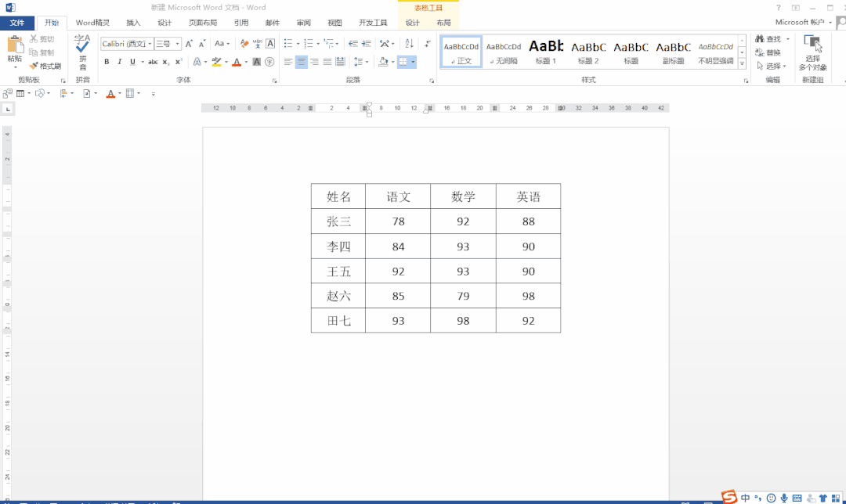This screenshot has width=846, height=504.
Task: Click the Sort (A-Z) icon
Action: (409, 44)
